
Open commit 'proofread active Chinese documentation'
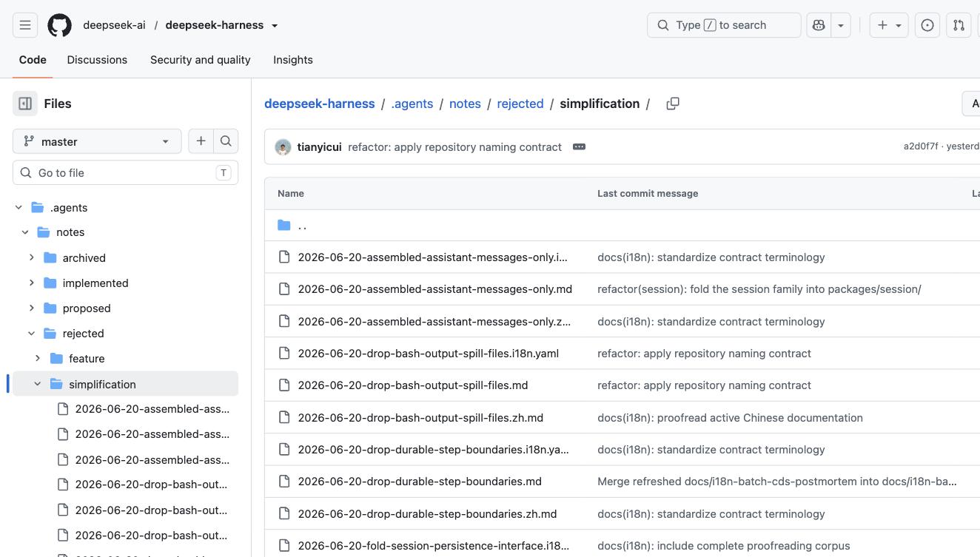coord(730,418)
